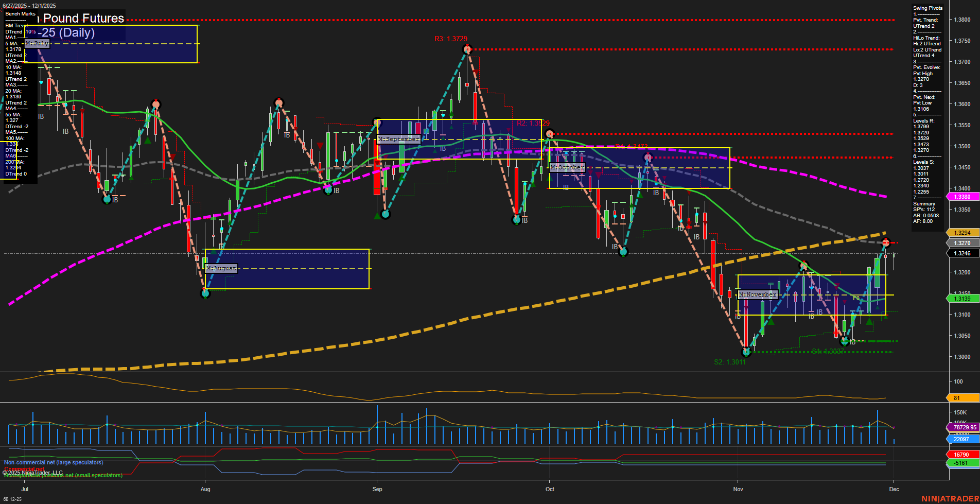The width and height of the screenshot is (980, 504).
Task: Select the M:November month box label
Action: point(757,294)
